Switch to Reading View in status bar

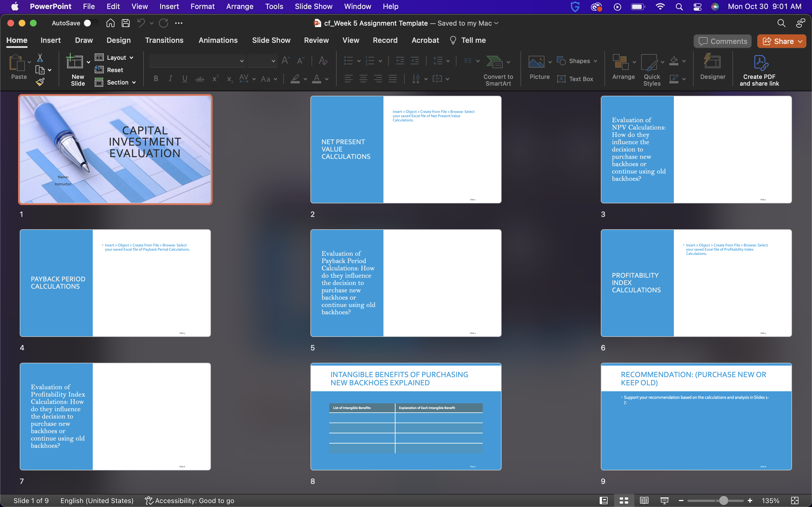644,500
